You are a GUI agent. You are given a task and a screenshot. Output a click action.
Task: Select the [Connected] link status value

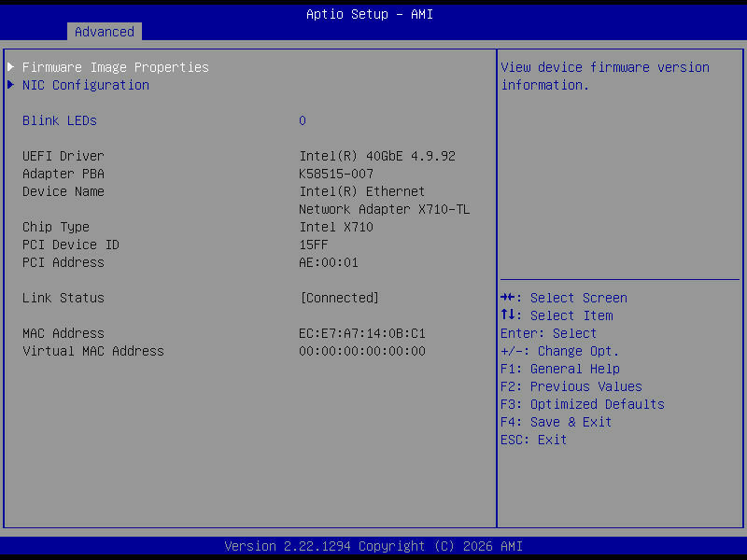coord(340,298)
